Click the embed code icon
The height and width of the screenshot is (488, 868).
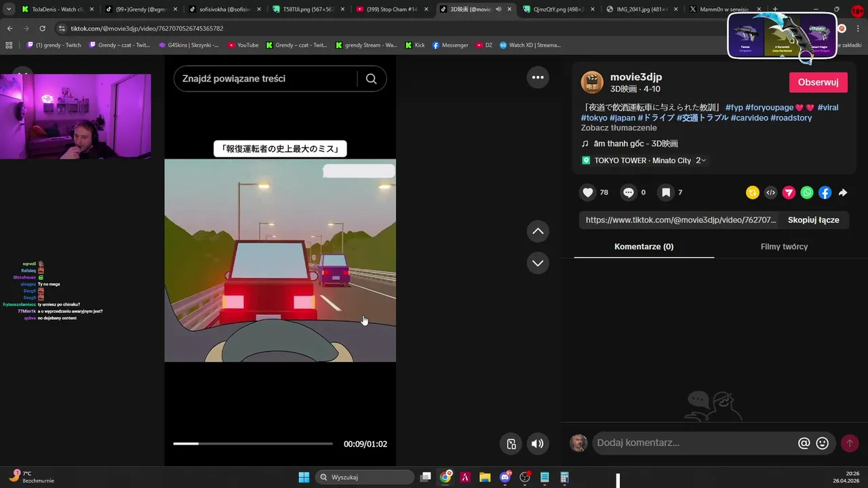click(770, 192)
